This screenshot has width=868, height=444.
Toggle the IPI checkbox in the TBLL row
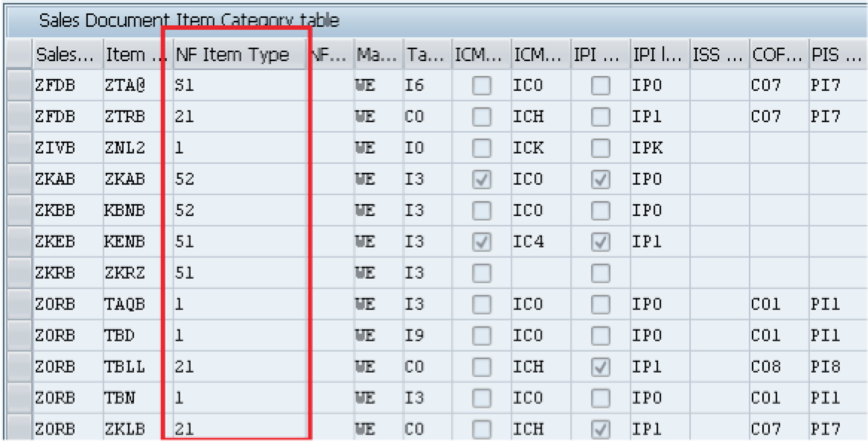point(601,367)
